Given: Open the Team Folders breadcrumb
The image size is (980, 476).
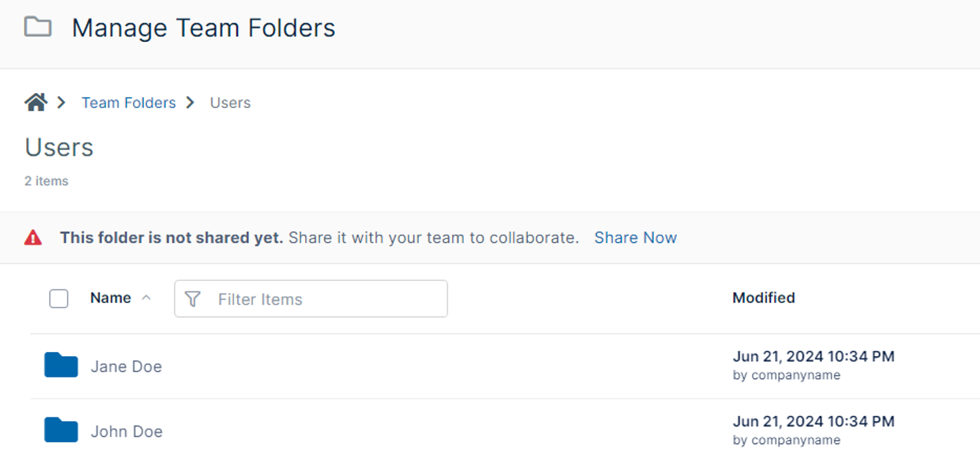Looking at the screenshot, I should click(x=129, y=103).
